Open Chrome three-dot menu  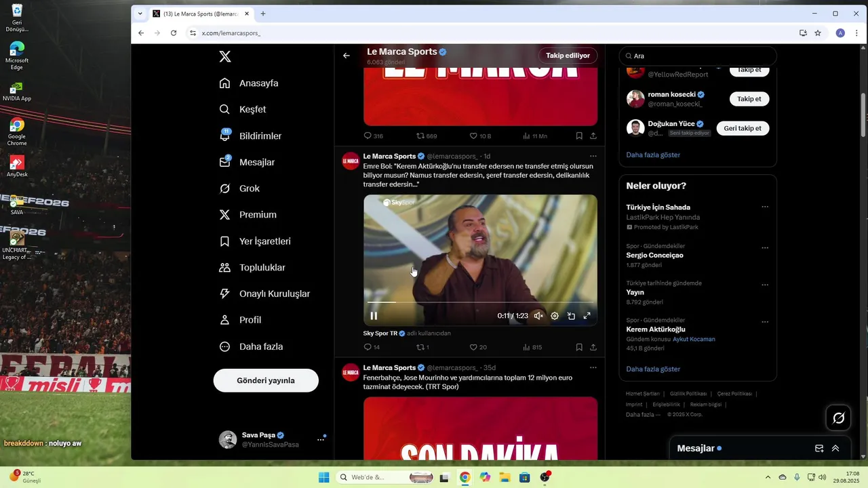tap(857, 33)
